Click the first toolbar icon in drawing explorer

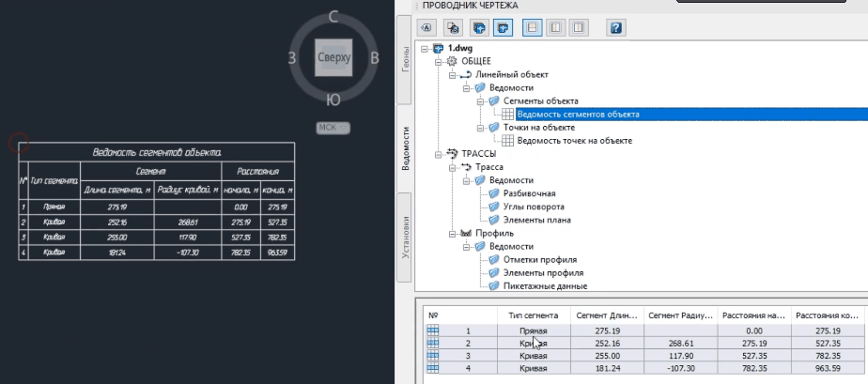tap(427, 27)
